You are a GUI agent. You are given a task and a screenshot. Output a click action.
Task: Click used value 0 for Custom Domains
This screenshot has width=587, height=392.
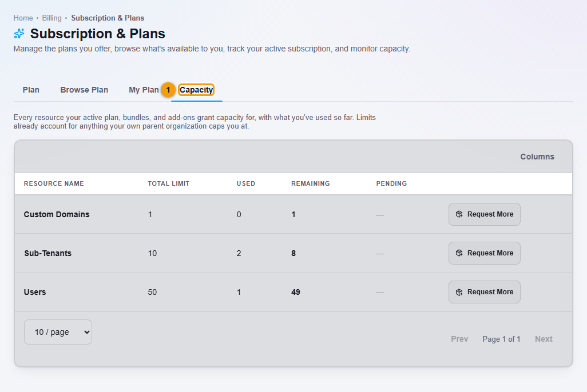[239, 214]
